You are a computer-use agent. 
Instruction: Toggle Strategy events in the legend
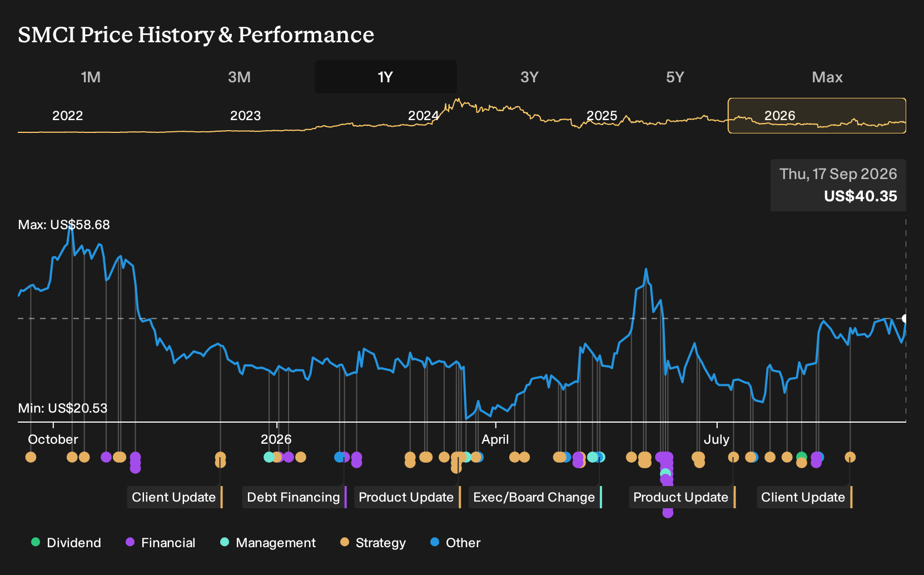[x=373, y=543]
